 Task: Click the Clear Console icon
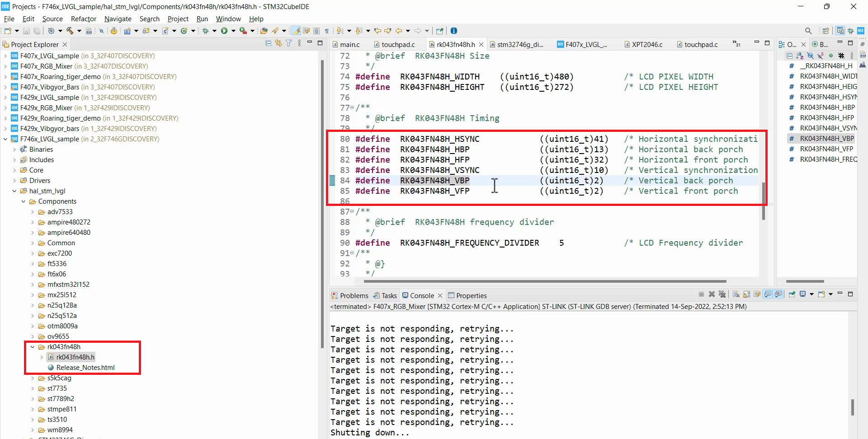click(x=736, y=294)
